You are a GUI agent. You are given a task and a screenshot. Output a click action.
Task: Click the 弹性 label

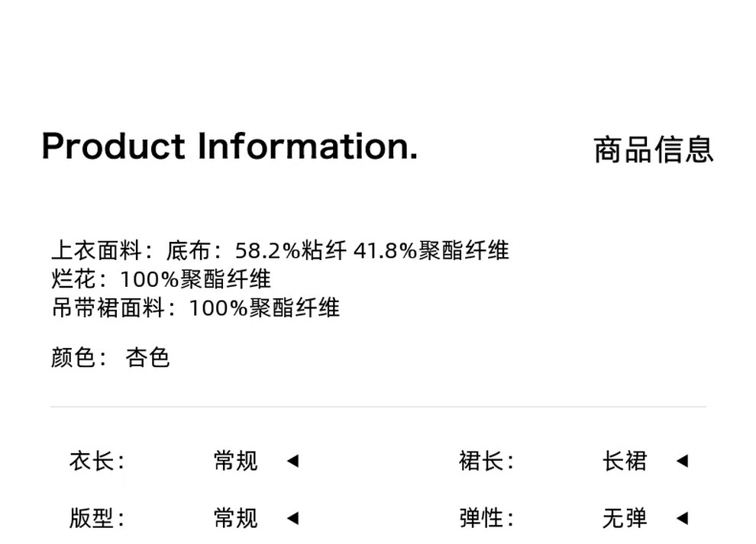(x=486, y=519)
